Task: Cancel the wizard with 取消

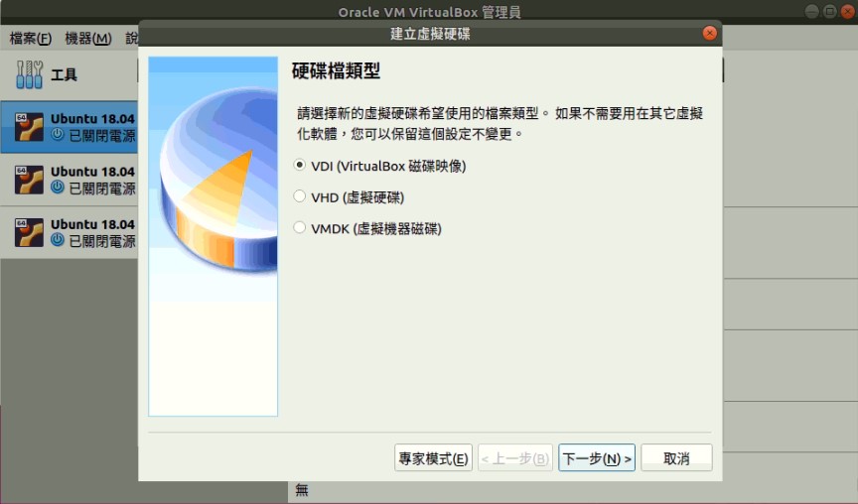Action: tap(676, 458)
